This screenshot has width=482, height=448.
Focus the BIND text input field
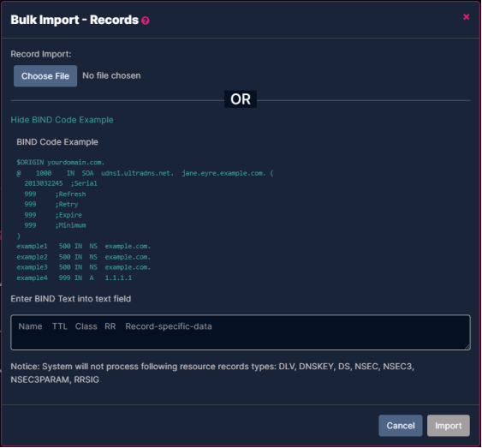(241, 332)
